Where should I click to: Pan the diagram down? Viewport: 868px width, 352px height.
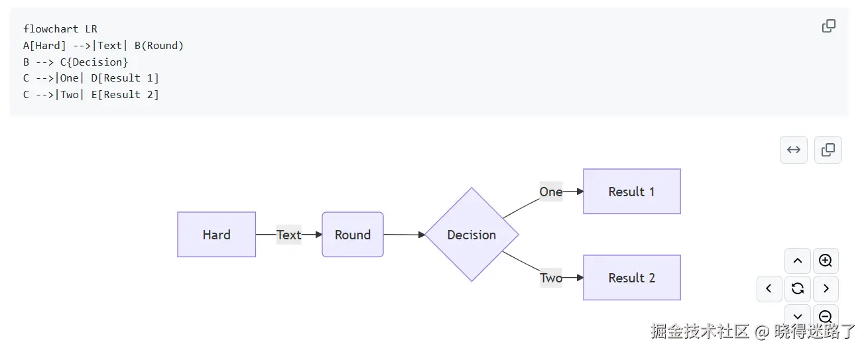[x=798, y=316]
